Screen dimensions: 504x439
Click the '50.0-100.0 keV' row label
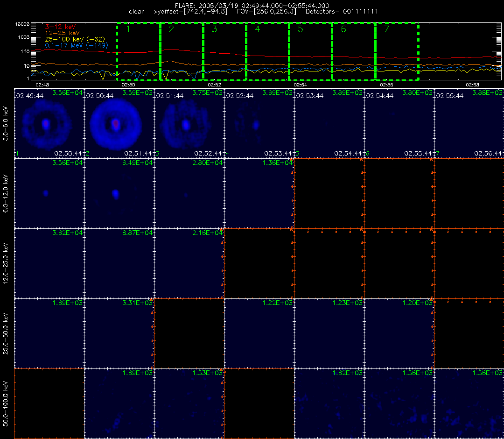6,404
